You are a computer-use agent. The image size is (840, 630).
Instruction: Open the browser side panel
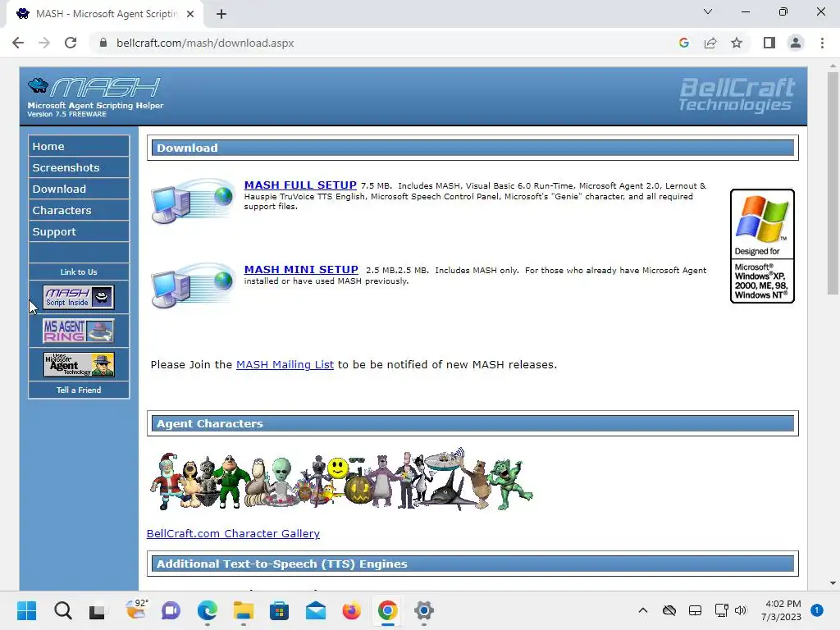(769, 43)
